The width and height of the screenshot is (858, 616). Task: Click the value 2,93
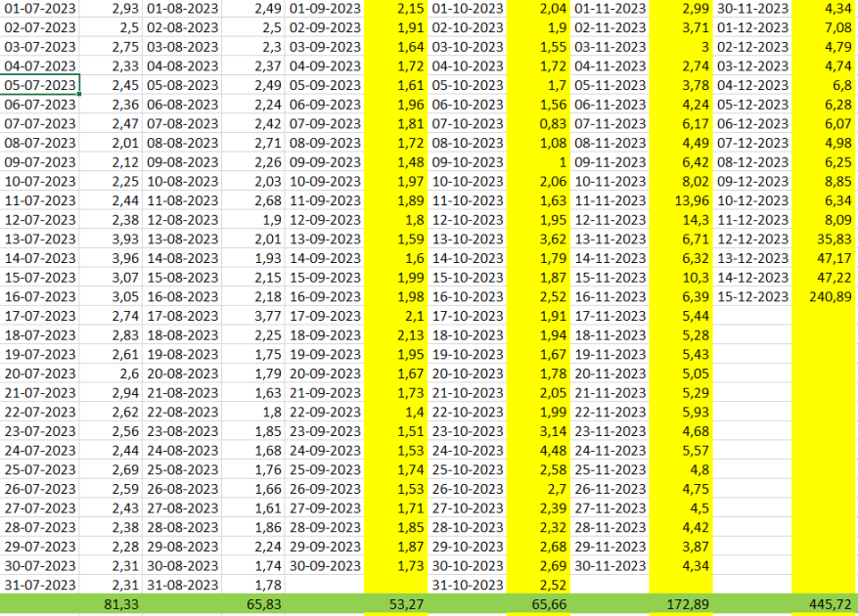(125, 9)
